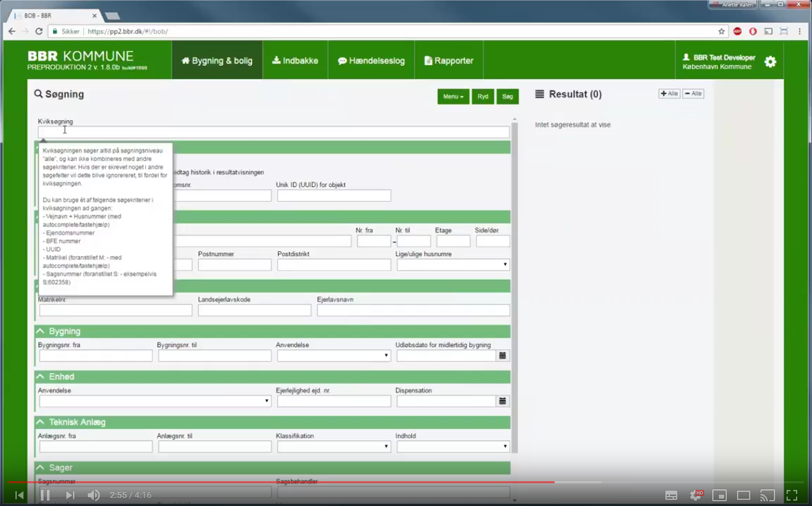Select the BOB - BBR browser tab
This screenshot has width=812, height=506.
[x=54, y=15]
